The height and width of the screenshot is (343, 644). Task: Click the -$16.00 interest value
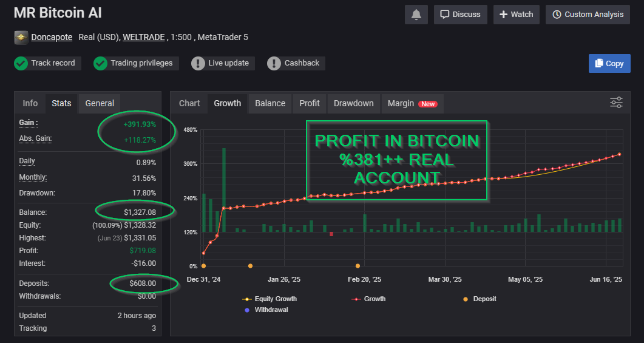click(144, 263)
